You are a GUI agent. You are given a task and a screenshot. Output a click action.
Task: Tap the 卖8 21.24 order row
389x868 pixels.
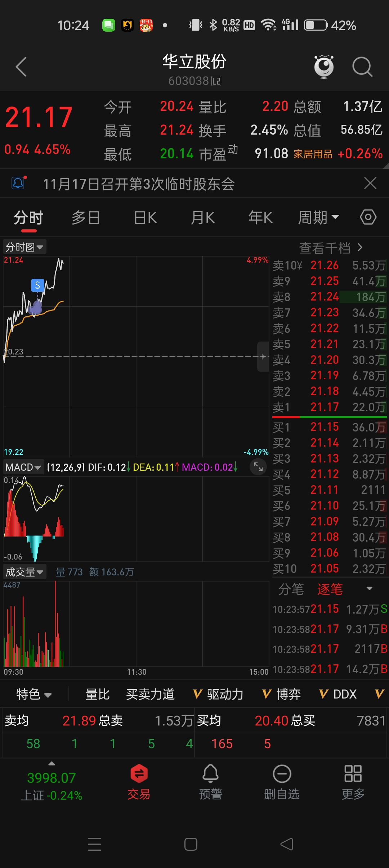tap(329, 297)
